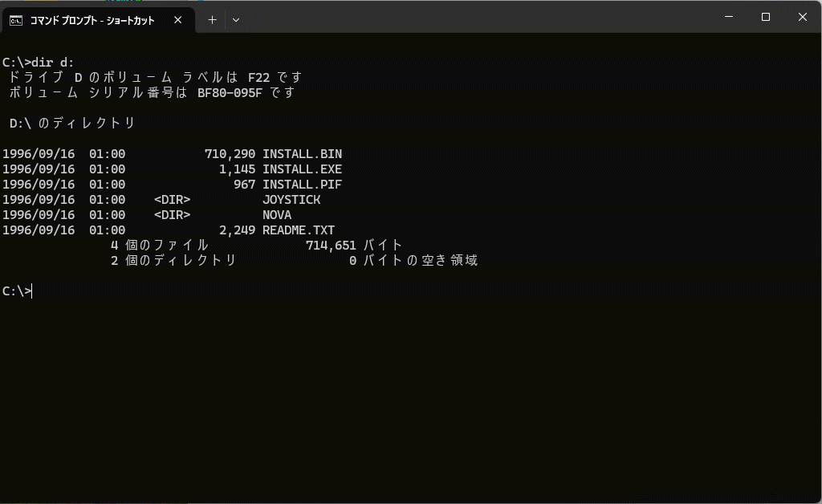
Task: Click the NOVA directory name
Action: [277, 215]
